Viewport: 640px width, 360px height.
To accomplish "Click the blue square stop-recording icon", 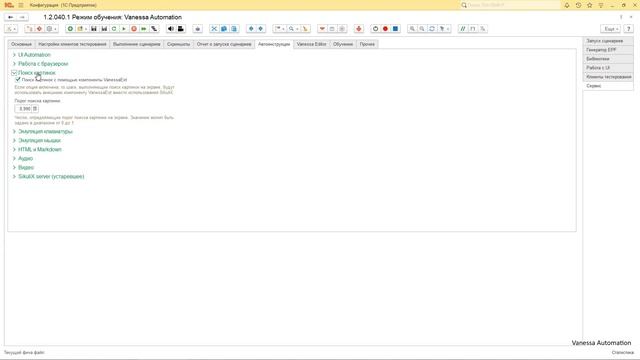I will click(x=395, y=29).
